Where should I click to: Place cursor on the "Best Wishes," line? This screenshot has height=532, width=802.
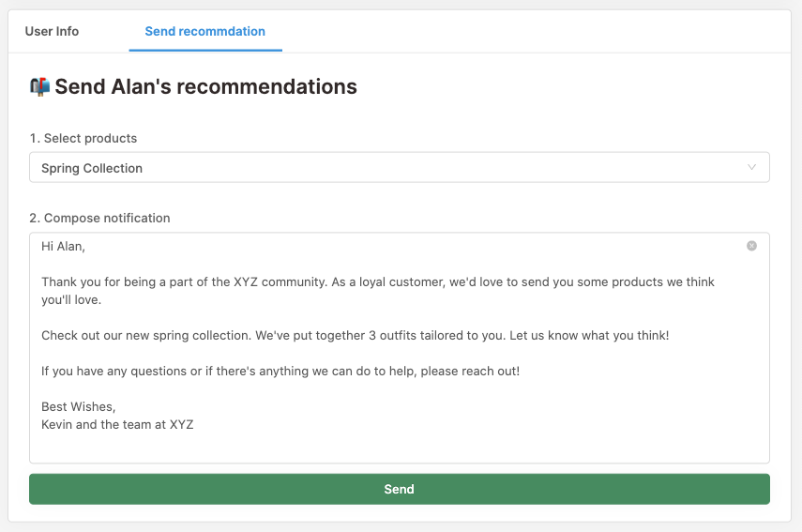click(x=78, y=406)
